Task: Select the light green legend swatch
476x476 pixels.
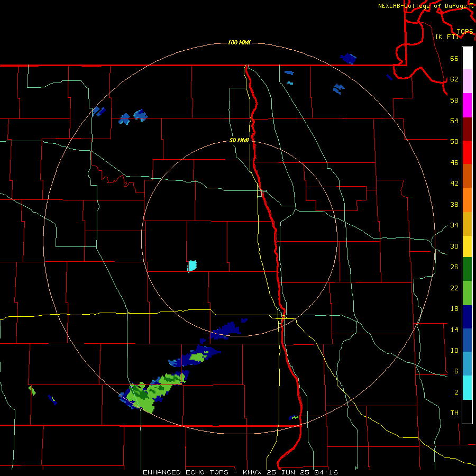Action: (467, 293)
